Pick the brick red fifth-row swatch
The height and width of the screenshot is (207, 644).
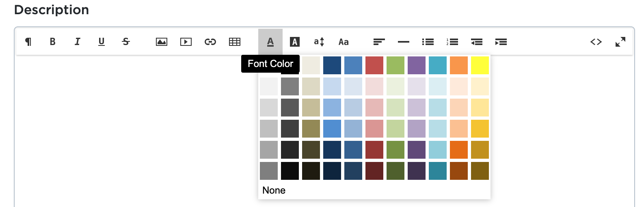374,150
